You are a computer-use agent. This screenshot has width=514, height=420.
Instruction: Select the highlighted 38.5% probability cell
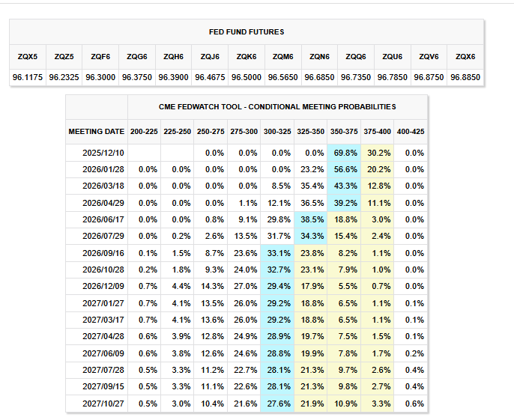click(311, 219)
